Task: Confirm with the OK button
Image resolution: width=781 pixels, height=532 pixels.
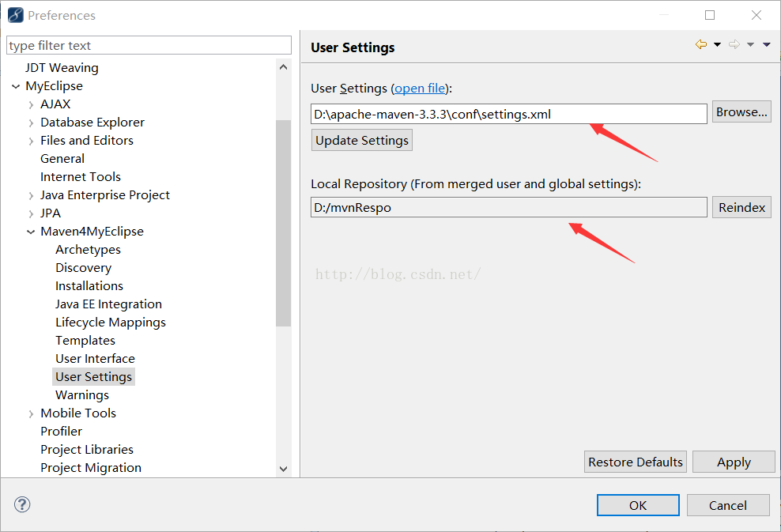Action: coord(638,505)
